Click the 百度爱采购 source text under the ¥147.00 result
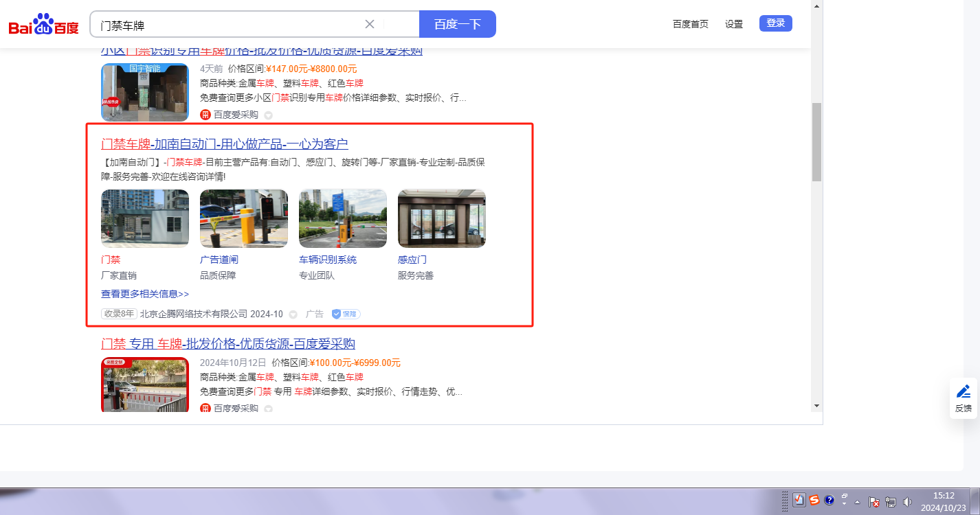This screenshot has height=515, width=980. point(236,115)
